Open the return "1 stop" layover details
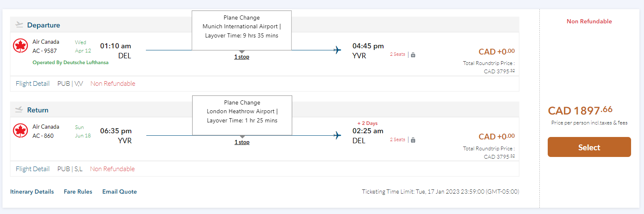 (x=242, y=142)
